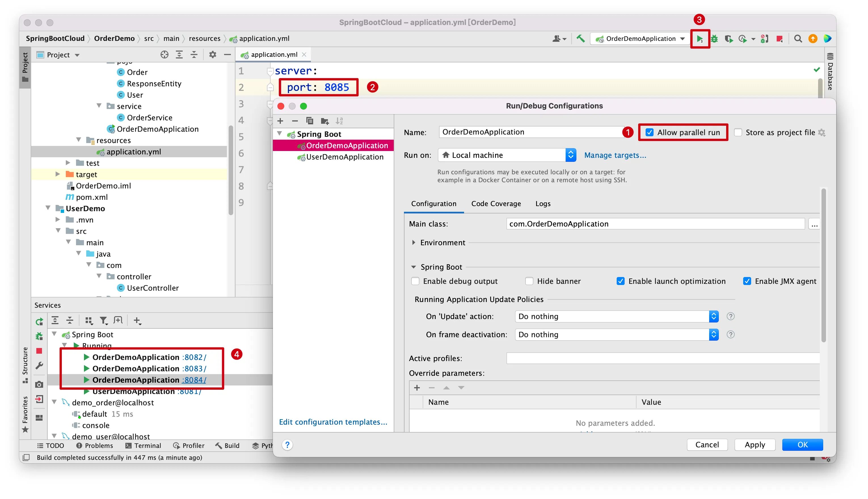Run with coverage icon in top toolbar
Viewport: 868px width, 499px height.
tap(729, 39)
